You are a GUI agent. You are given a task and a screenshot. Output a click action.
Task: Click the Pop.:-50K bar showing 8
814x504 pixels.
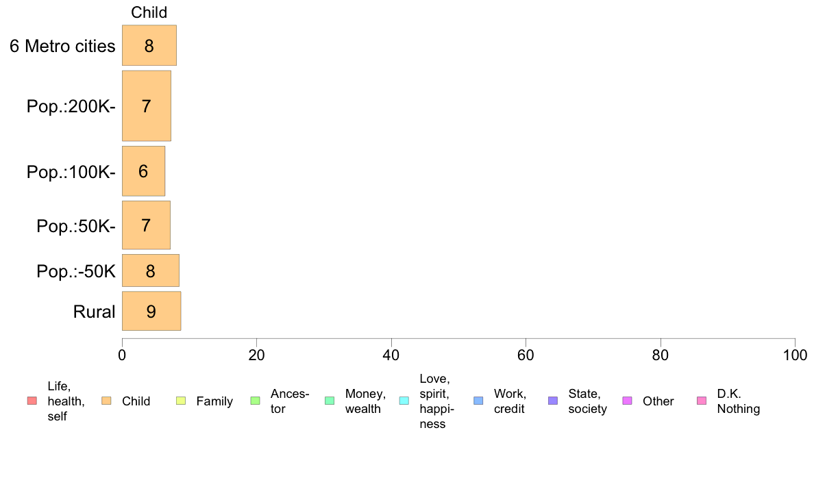(151, 270)
